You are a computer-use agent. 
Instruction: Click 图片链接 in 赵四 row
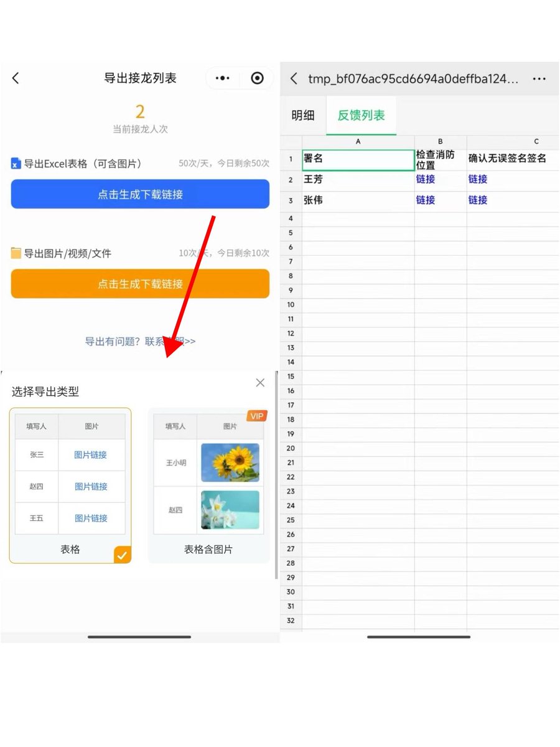[x=91, y=487]
